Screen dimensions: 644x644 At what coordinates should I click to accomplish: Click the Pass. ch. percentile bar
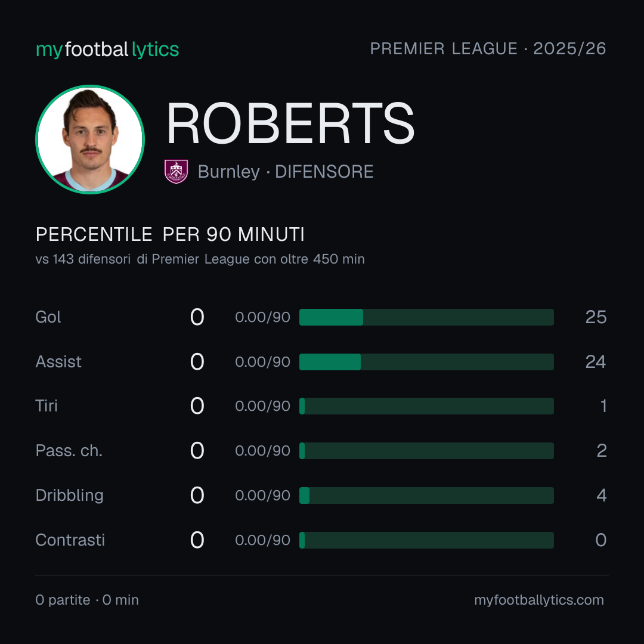coord(426,451)
